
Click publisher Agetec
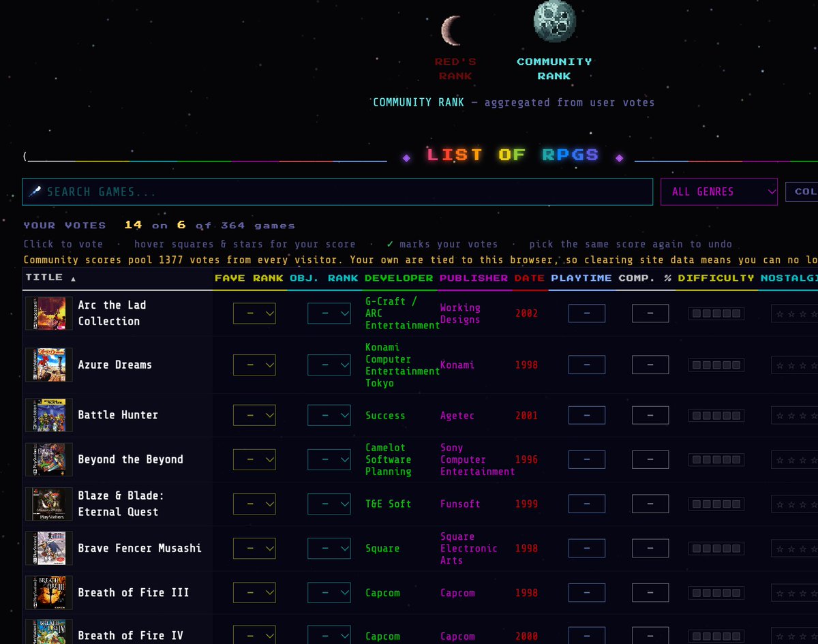[457, 415]
